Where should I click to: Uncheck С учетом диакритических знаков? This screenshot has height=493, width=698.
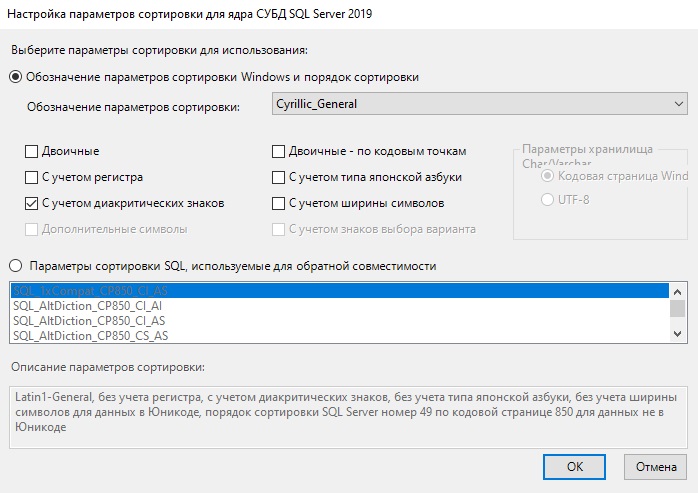(x=31, y=204)
